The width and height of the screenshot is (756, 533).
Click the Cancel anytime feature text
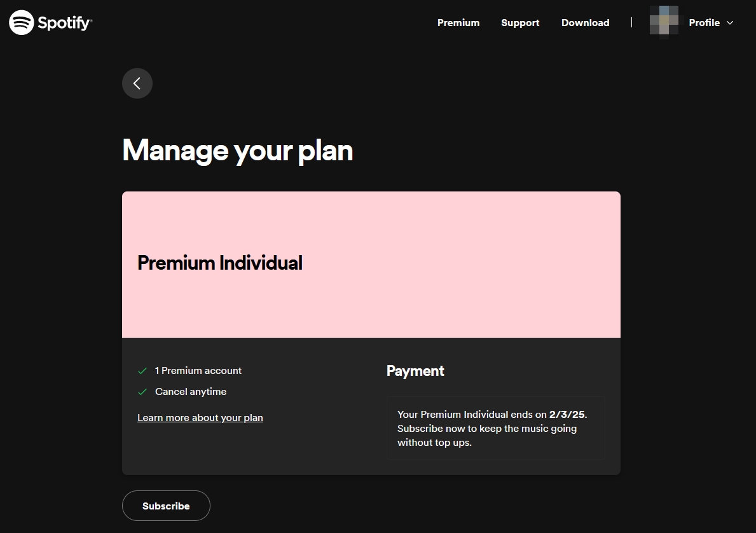191,392
